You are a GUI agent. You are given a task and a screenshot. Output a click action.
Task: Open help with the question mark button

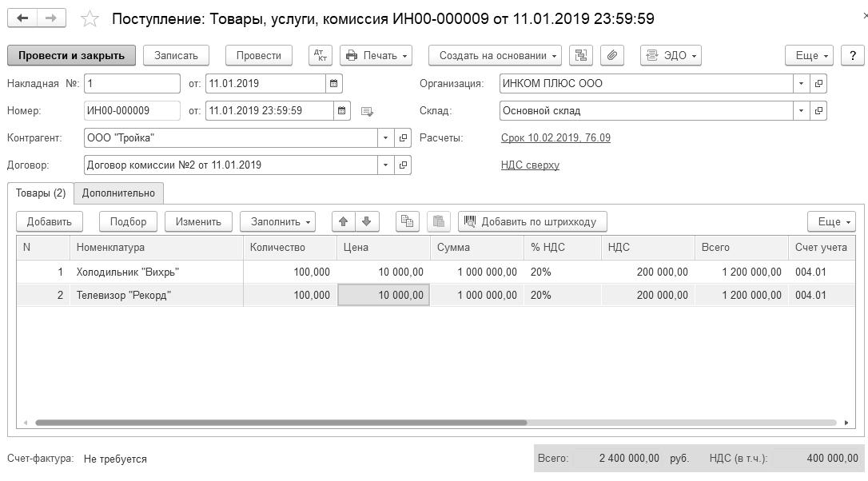tap(853, 55)
